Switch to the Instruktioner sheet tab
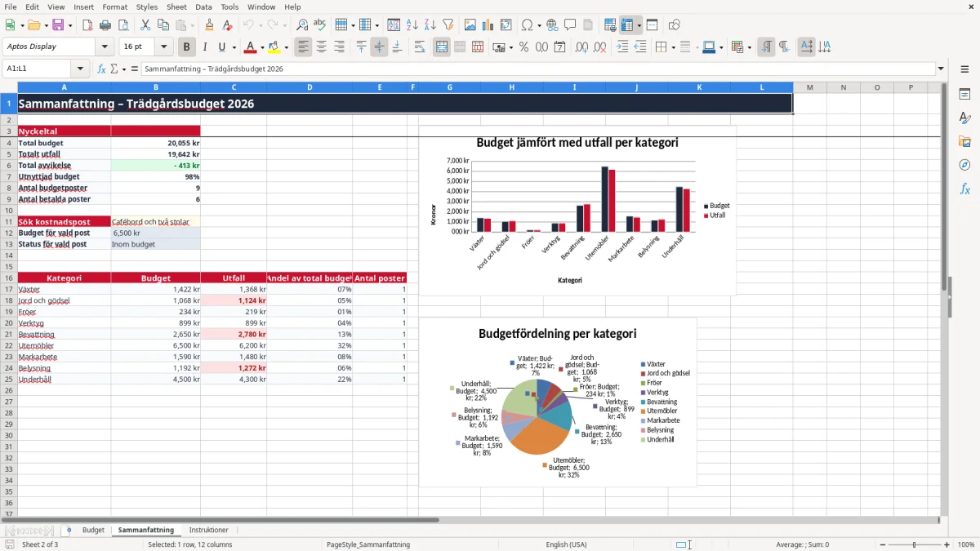The width and height of the screenshot is (980, 551). tap(209, 530)
